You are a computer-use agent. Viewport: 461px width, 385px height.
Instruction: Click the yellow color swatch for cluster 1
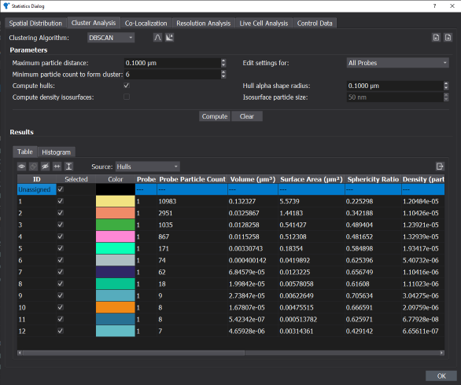(x=115, y=201)
